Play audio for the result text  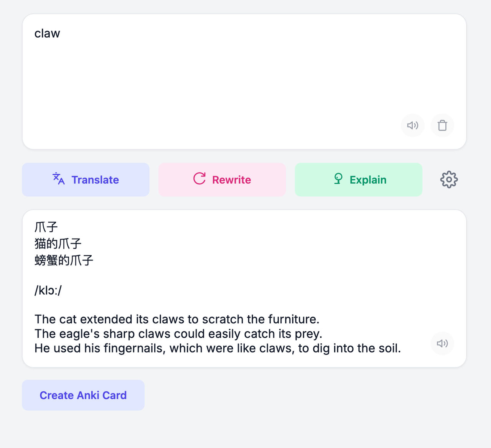click(442, 343)
